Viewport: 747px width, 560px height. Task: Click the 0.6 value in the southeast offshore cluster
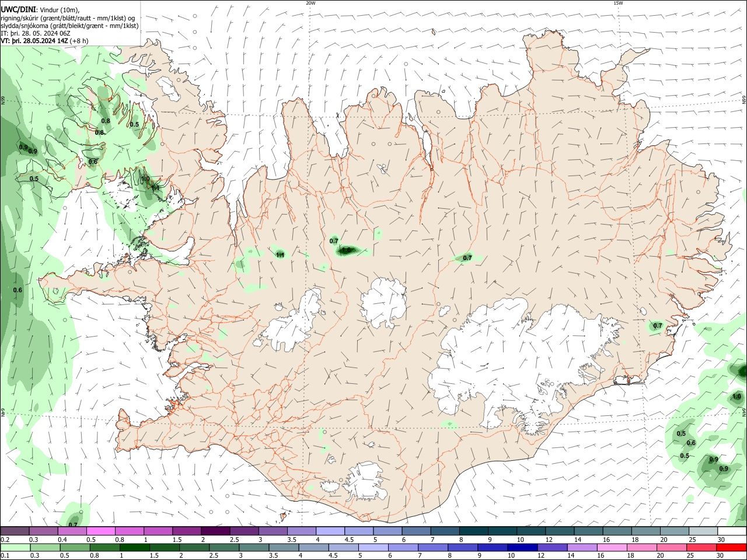click(692, 443)
